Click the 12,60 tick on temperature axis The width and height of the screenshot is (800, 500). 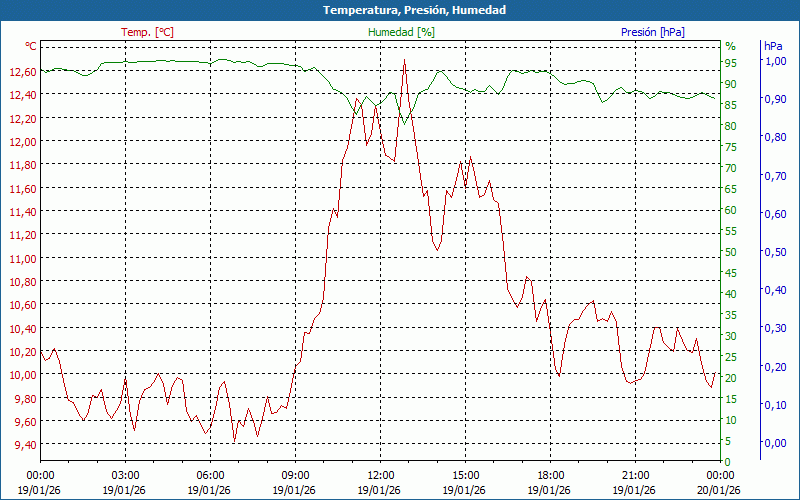[x=24, y=71]
